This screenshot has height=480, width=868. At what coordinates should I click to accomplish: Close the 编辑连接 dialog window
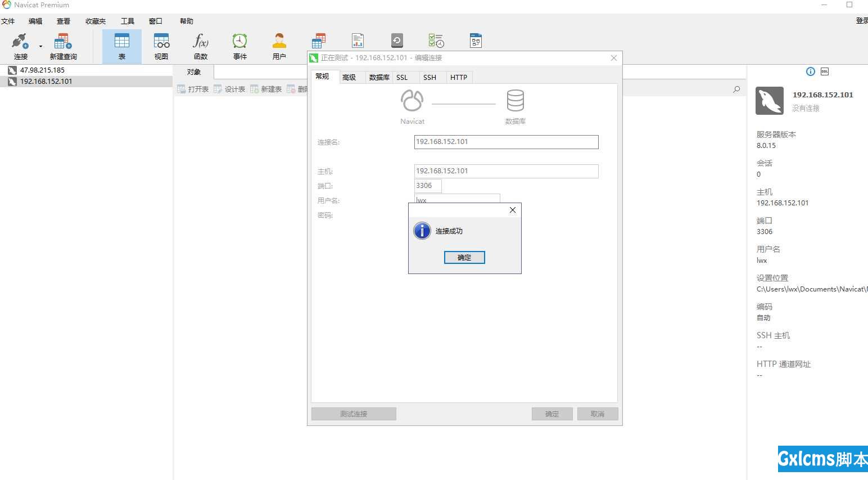(614, 58)
